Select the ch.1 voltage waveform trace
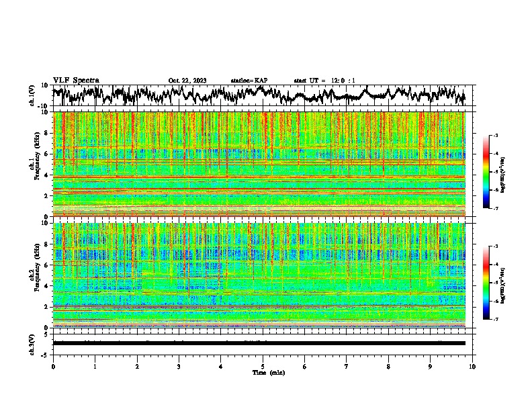The width and height of the screenshot is (532, 411). coord(259,95)
